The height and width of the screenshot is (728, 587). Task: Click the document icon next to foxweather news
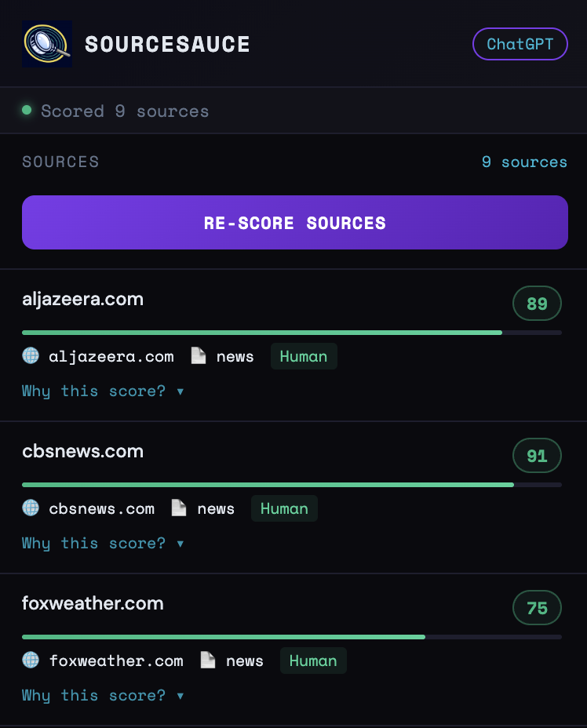[x=208, y=661]
